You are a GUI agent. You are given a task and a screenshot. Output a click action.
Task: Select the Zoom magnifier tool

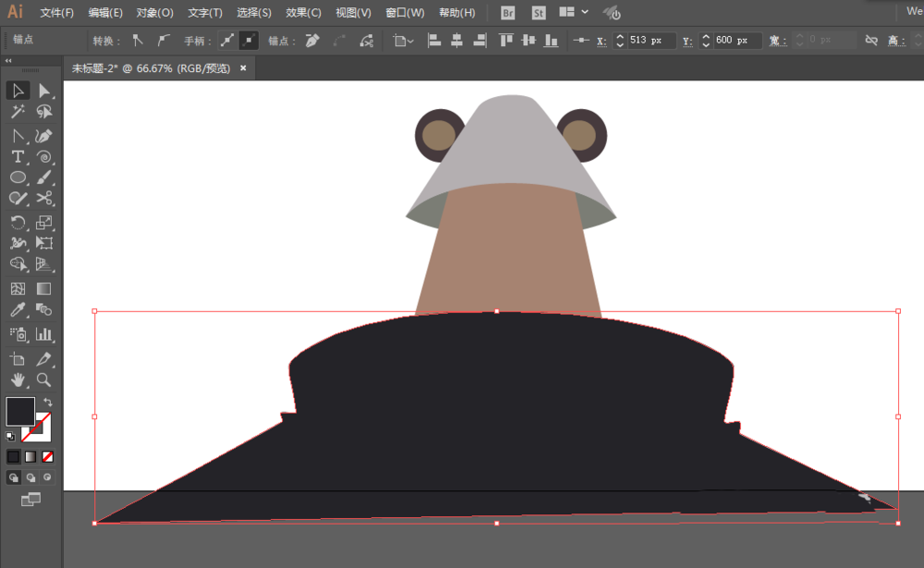click(x=43, y=380)
